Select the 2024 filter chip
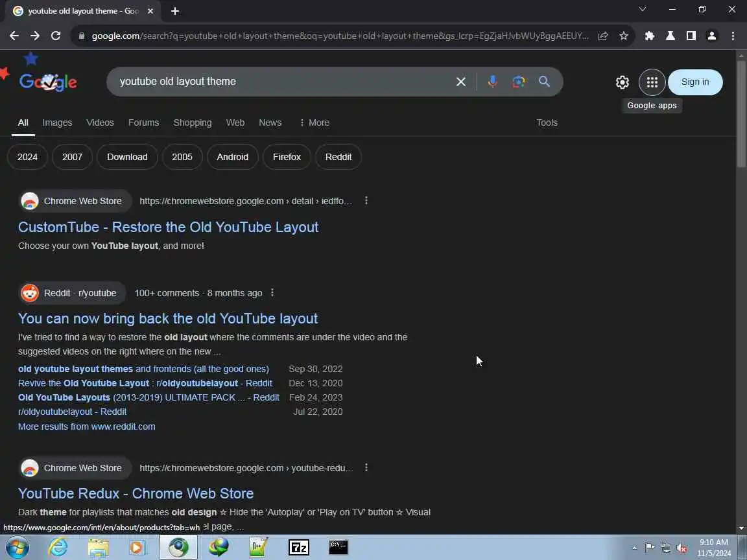Image resolution: width=747 pixels, height=560 pixels. click(x=27, y=157)
